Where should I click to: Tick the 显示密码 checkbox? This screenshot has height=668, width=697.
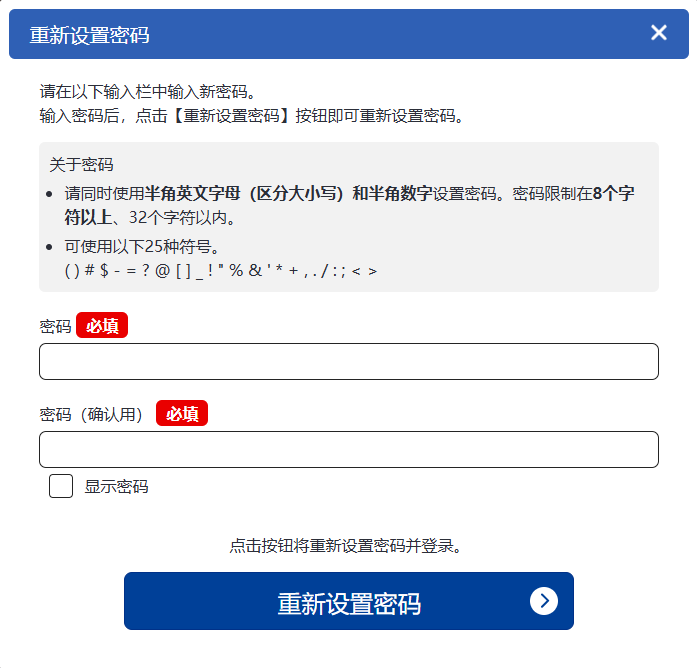coord(61,487)
